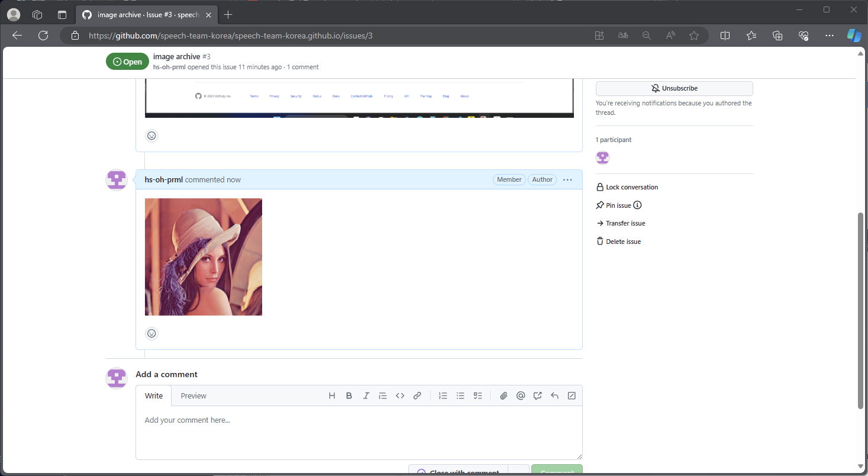868x476 pixels.
Task: Toggle split screen in the browser toolbar
Action: click(725, 36)
